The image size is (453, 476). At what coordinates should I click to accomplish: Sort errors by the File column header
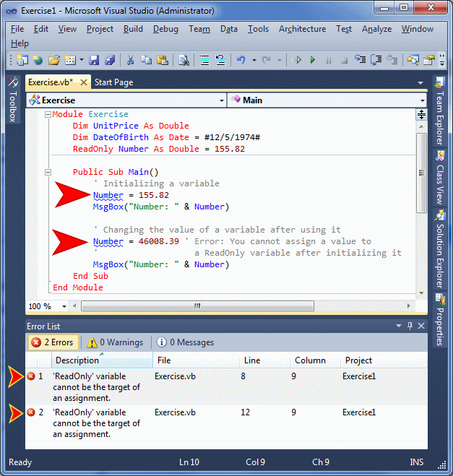(x=196, y=360)
